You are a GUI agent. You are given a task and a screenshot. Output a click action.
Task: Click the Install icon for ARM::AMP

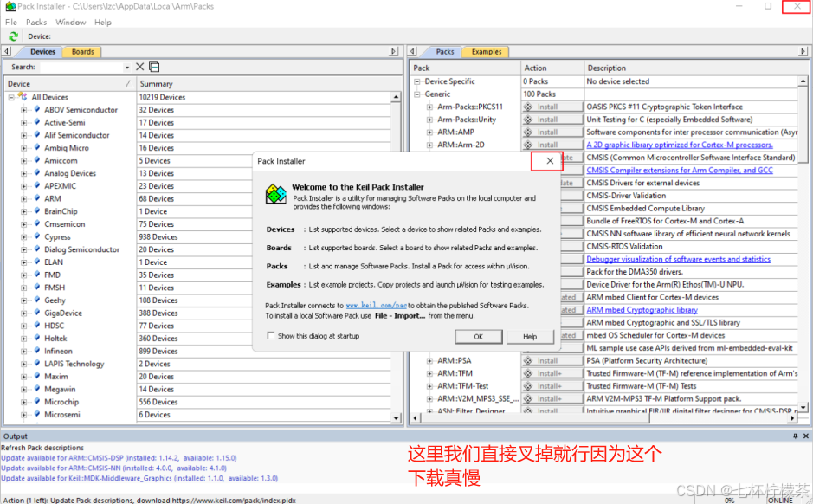coord(528,132)
